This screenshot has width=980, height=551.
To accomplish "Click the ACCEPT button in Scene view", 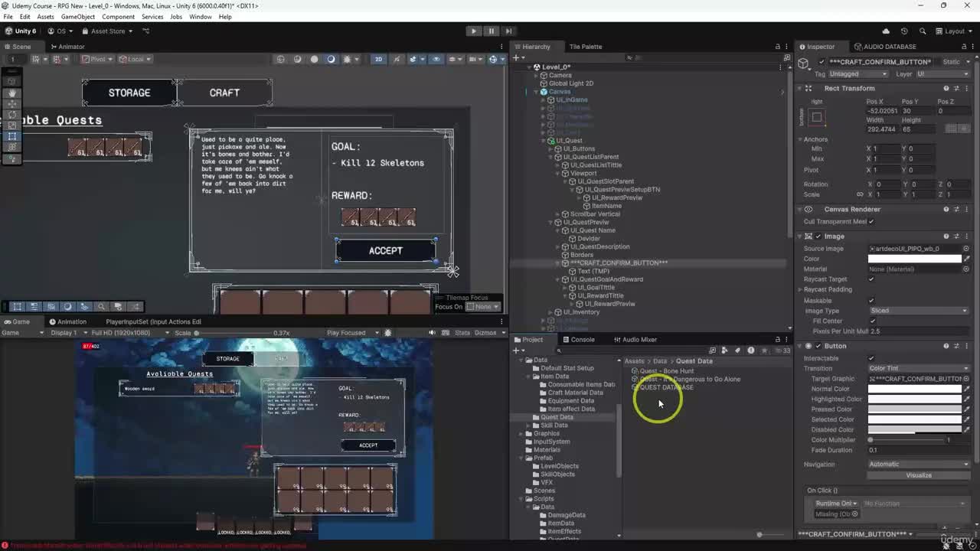I will (x=386, y=250).
